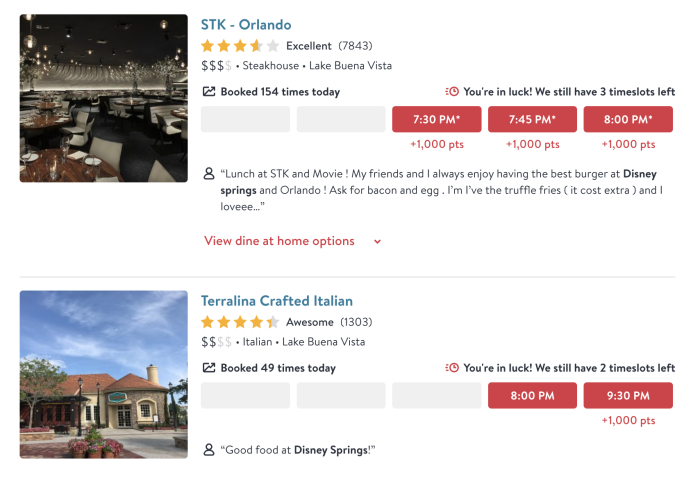Screen dimensions: 700x477
Task: Click the timeslot clock icon for STK
Action: [x=452, y=92]
